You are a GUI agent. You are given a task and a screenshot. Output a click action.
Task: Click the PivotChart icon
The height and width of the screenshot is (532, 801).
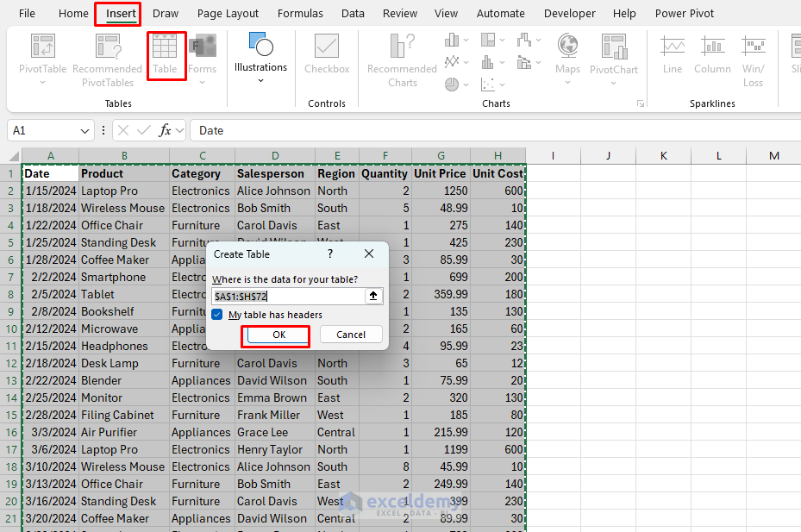(x=614, y=47)
